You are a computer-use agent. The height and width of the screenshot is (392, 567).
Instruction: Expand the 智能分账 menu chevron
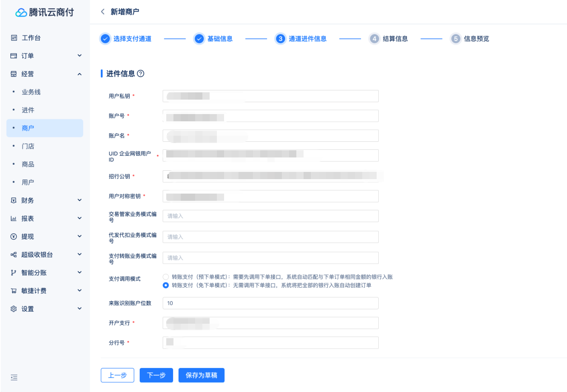click(x=80, y=272)
